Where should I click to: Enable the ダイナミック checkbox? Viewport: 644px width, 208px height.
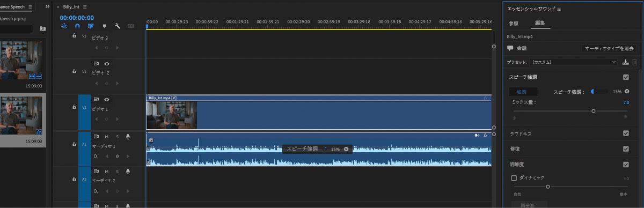click(x=514, y=177)
